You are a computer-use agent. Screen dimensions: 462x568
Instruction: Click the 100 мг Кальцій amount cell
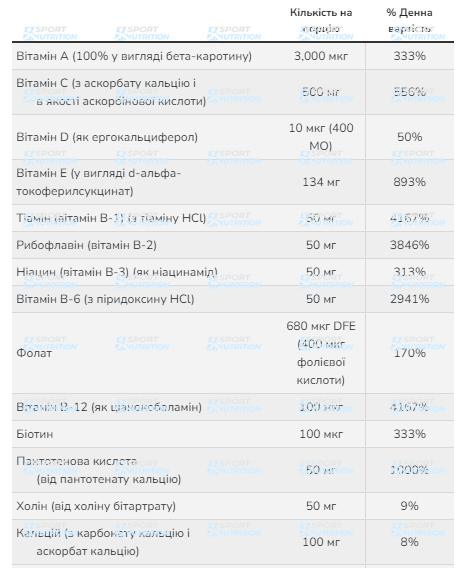click(321, 542)
